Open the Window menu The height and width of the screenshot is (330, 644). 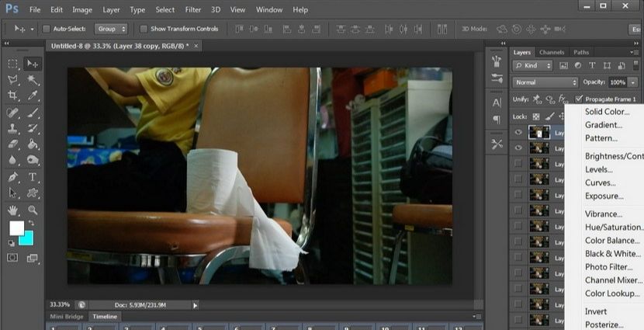269,9
